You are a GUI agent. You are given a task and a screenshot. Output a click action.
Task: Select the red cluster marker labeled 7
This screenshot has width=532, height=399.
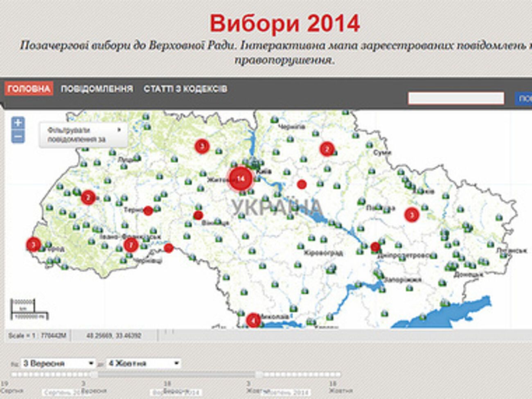(131, 245)
